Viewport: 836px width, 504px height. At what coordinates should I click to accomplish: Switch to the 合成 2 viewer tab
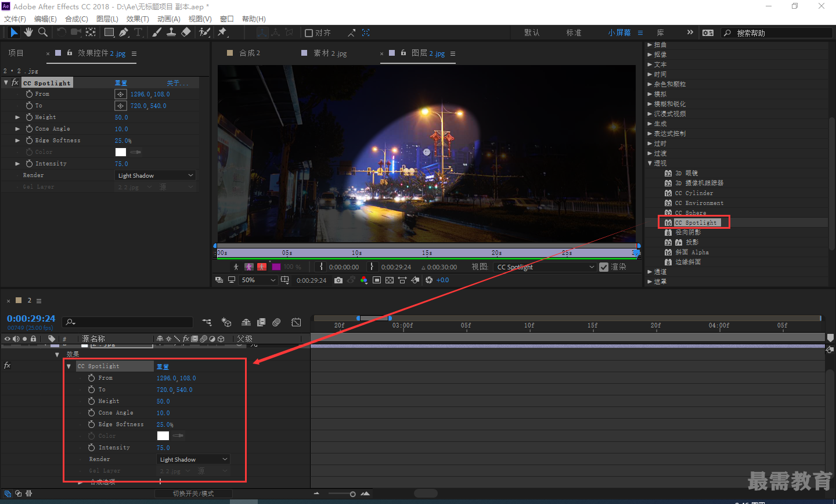(250, 53)
